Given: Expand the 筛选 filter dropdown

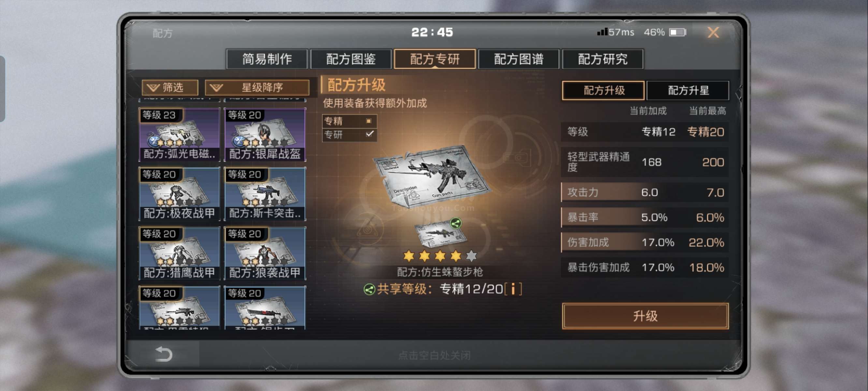Looking at the screenshot, I should [x=170, y=88].
